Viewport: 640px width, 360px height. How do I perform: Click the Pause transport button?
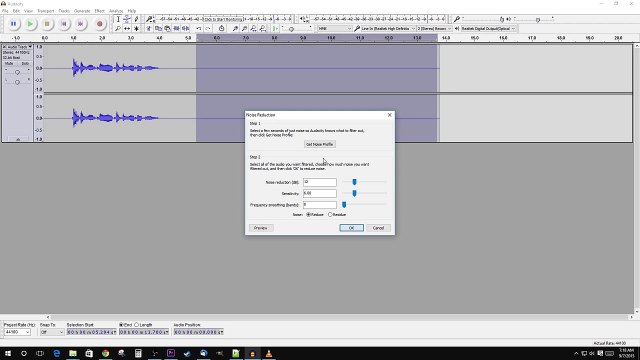point(13,24)
